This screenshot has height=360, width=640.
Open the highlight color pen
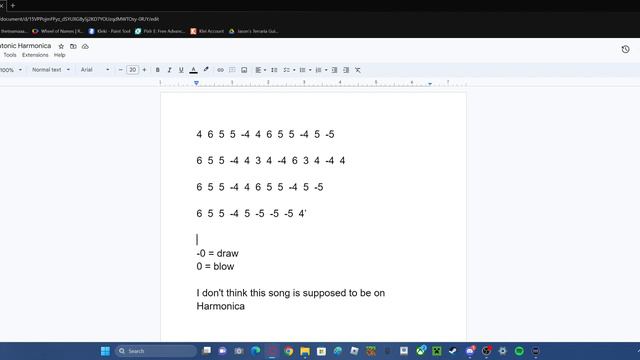(x=206, y=70)
